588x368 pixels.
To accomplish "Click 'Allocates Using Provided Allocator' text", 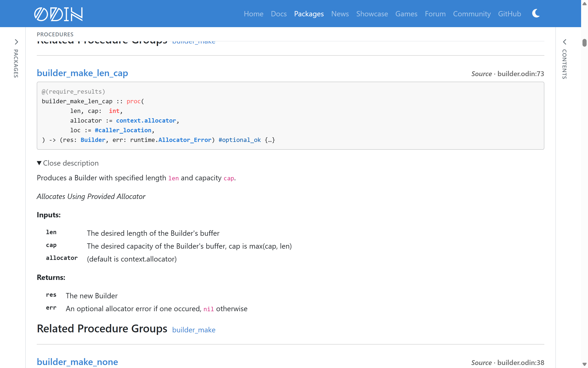I will click(91, 196).
